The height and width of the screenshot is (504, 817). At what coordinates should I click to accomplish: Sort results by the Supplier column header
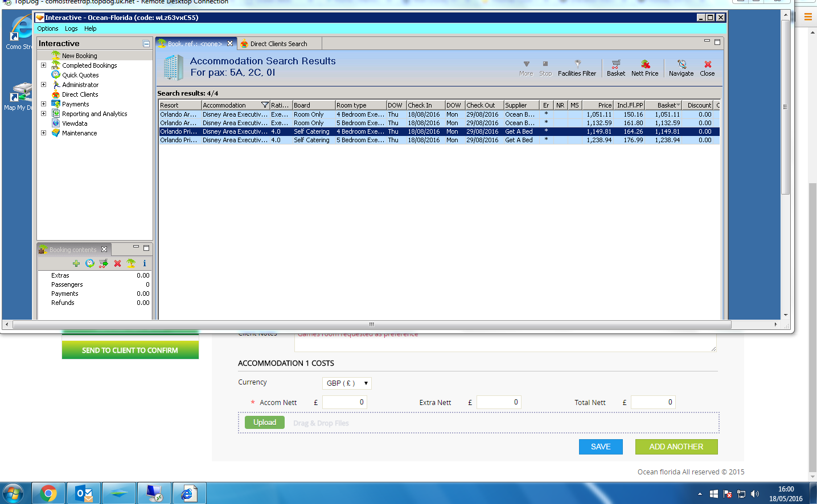pyautogui.click(x=522, y=105)
